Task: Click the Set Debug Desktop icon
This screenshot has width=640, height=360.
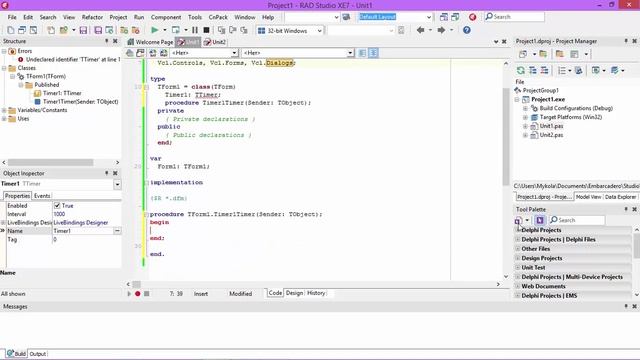Action: coord(455,17)
